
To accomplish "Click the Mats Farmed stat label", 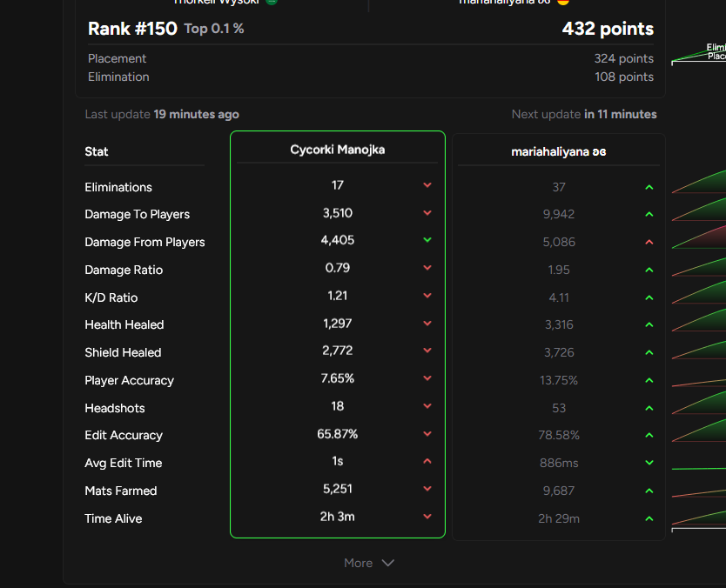I will tap(121, 491).
